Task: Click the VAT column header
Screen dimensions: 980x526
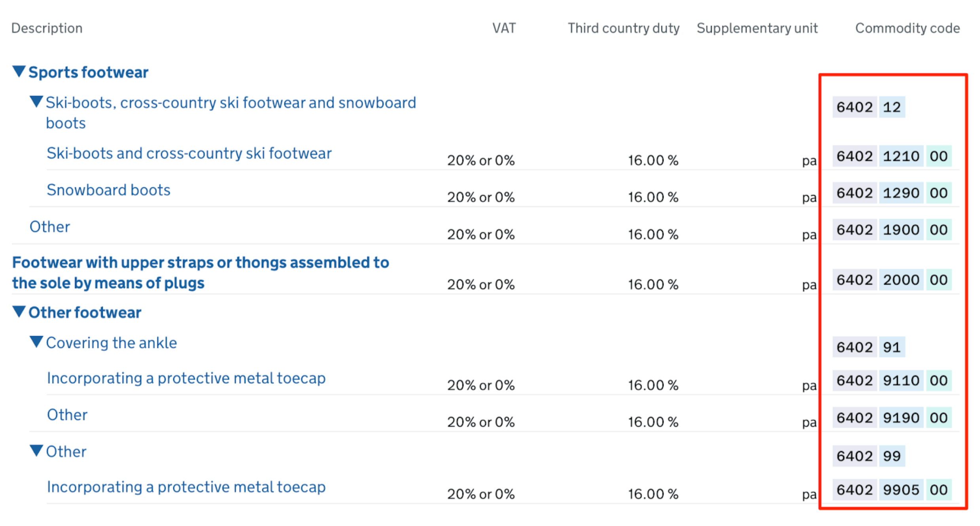Action: point(504,28)
